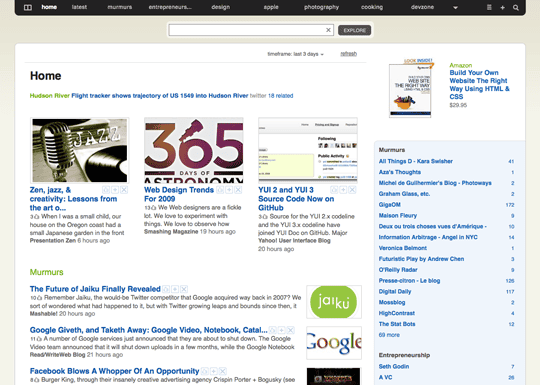Like The Future of Jaiku Finally Revealed

(166, 289)
